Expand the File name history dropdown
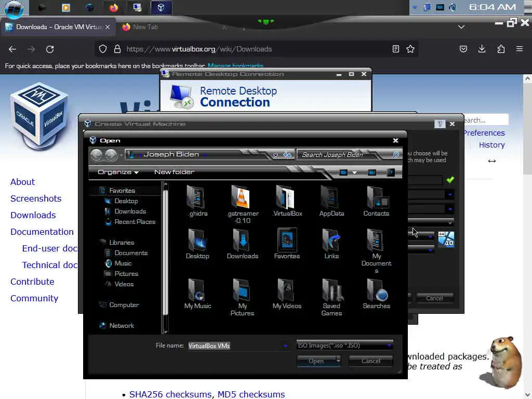This screenshot has width=532, height=399. click(x=285, y=345)
